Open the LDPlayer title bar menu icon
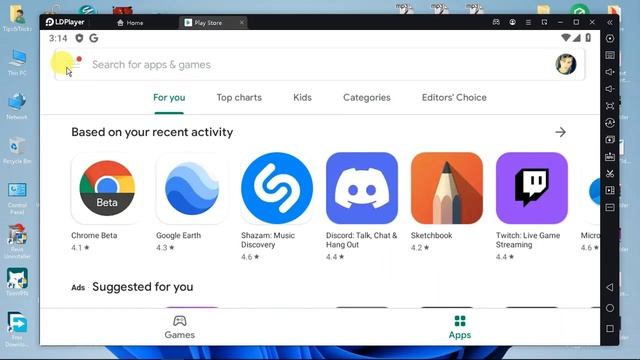Viewport: 640px width, 360px height. coord(528,22)
